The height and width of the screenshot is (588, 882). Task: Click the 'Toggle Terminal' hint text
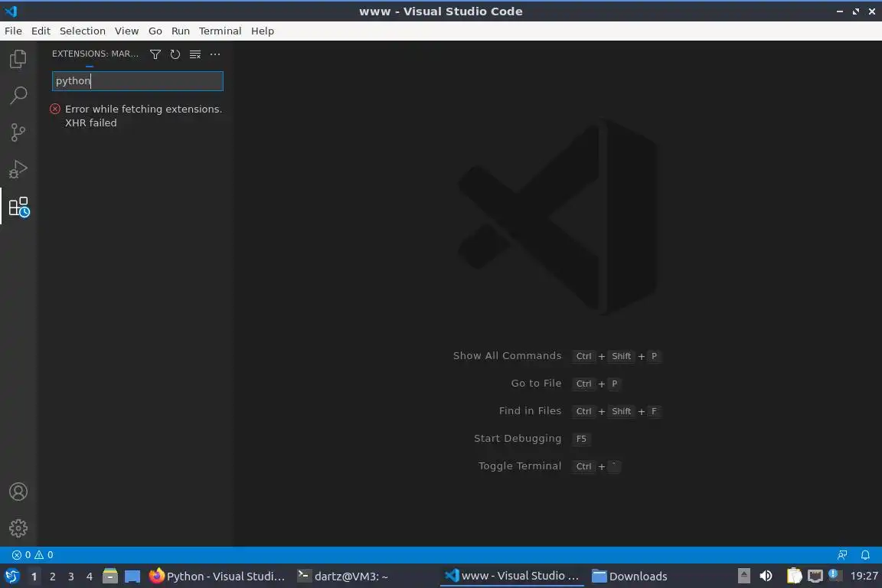[x=520, y=466]
